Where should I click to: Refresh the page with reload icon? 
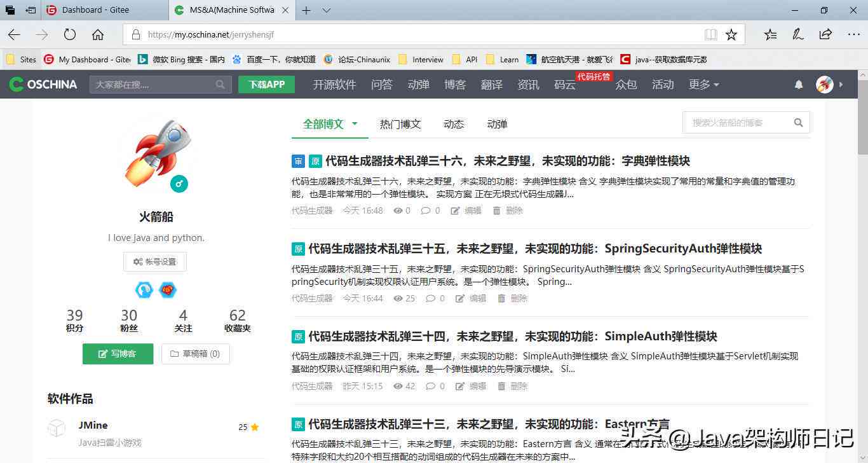click(70, 34)
